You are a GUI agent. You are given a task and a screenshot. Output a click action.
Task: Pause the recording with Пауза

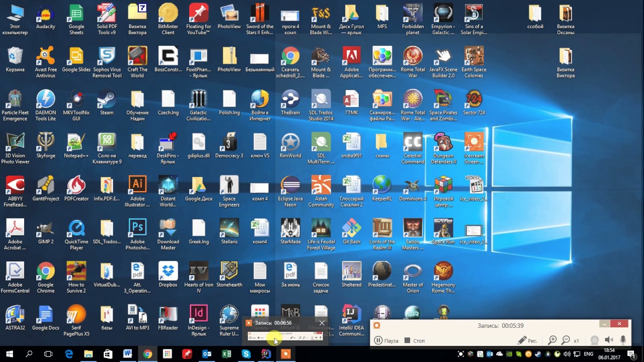[386, 340]
